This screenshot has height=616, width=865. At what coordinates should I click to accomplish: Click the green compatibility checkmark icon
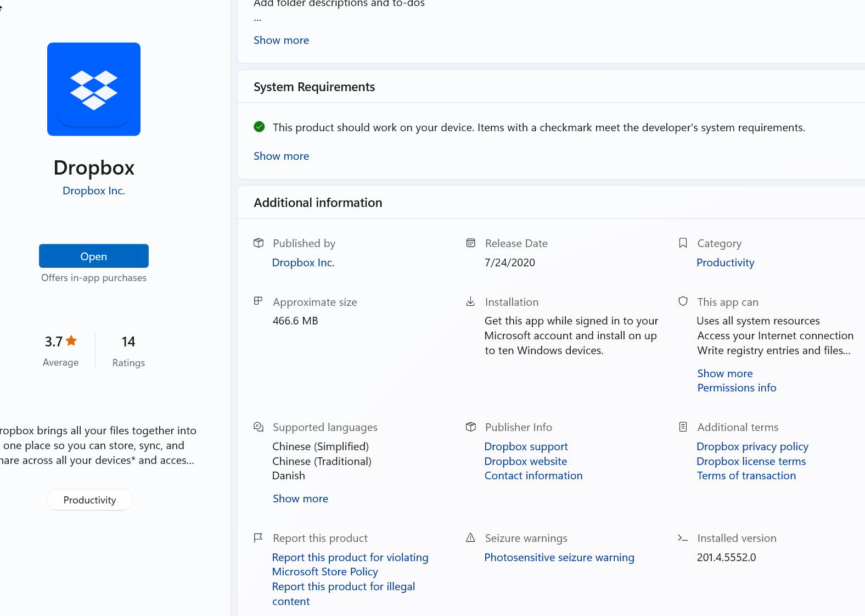(259, 127)
